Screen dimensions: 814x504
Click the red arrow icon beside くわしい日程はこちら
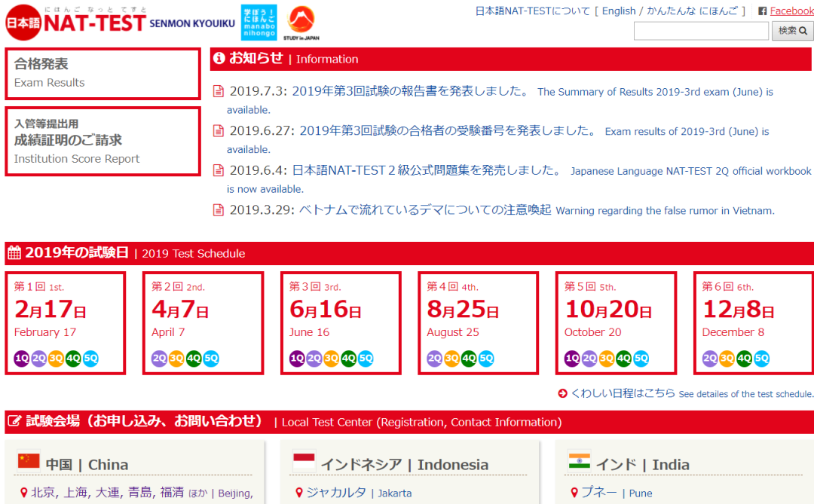(562, 393)
